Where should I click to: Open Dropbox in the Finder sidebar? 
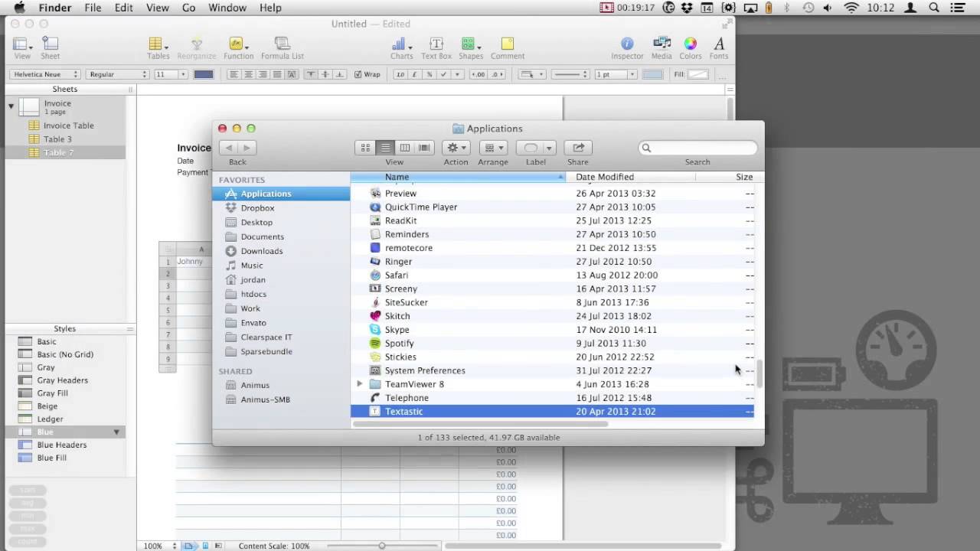pyautogui.click(x=257, y=208)
